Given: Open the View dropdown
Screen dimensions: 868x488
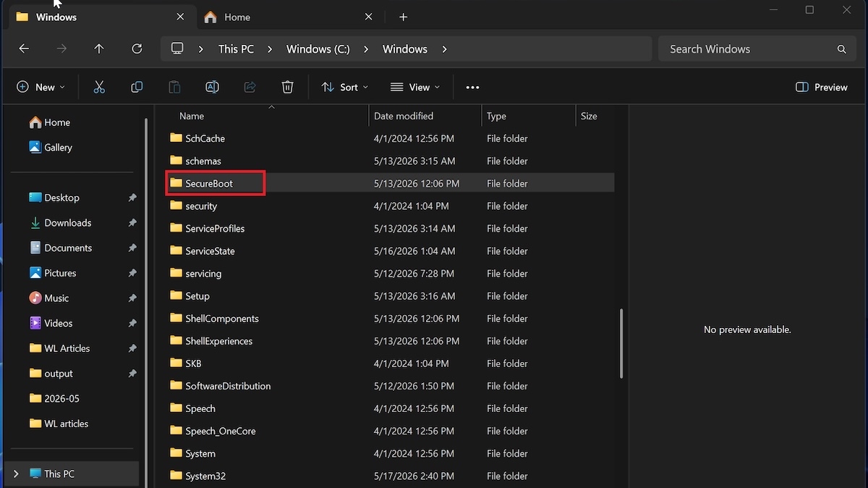Looking at the screenshot, I should (414, 87).
